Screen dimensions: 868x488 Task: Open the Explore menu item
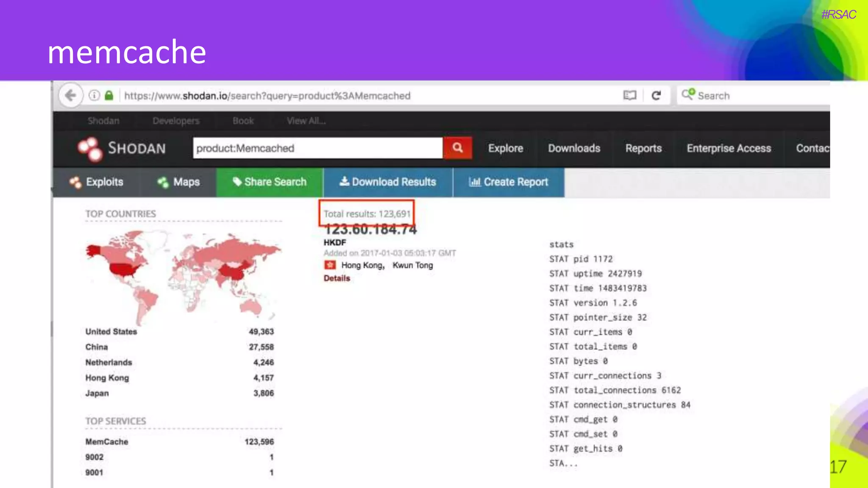(506, 148)
